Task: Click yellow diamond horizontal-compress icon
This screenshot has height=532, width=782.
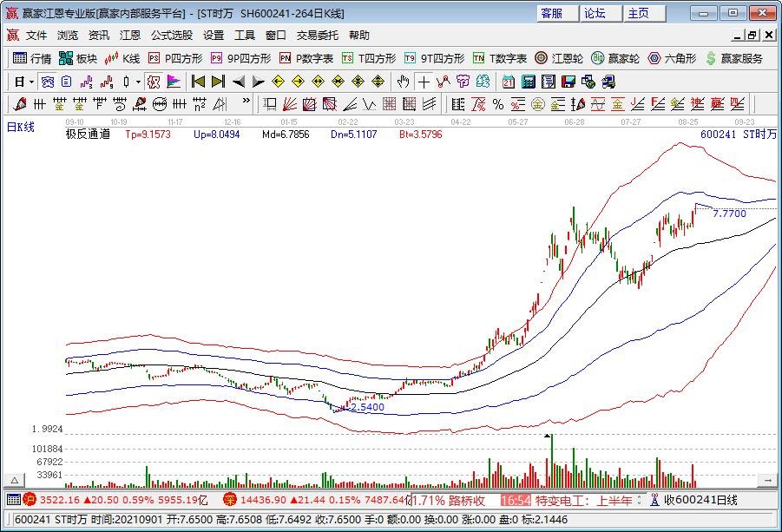Action: click(338, 82)
